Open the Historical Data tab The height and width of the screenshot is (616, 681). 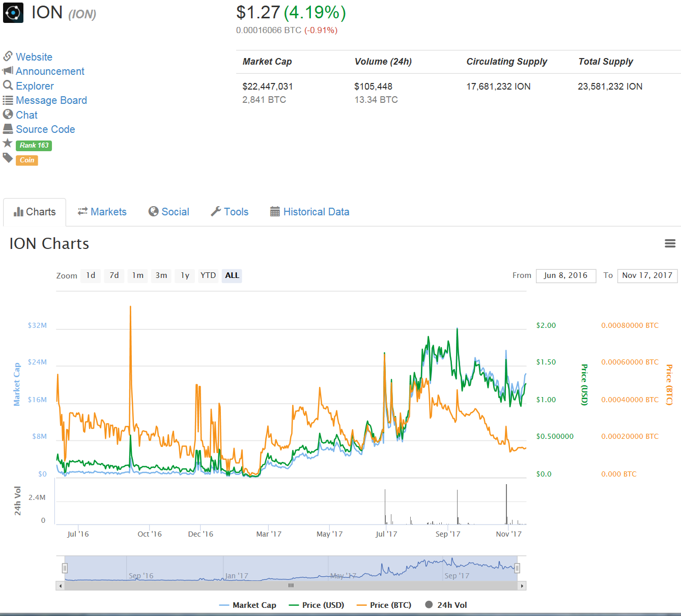pos(309,212)
